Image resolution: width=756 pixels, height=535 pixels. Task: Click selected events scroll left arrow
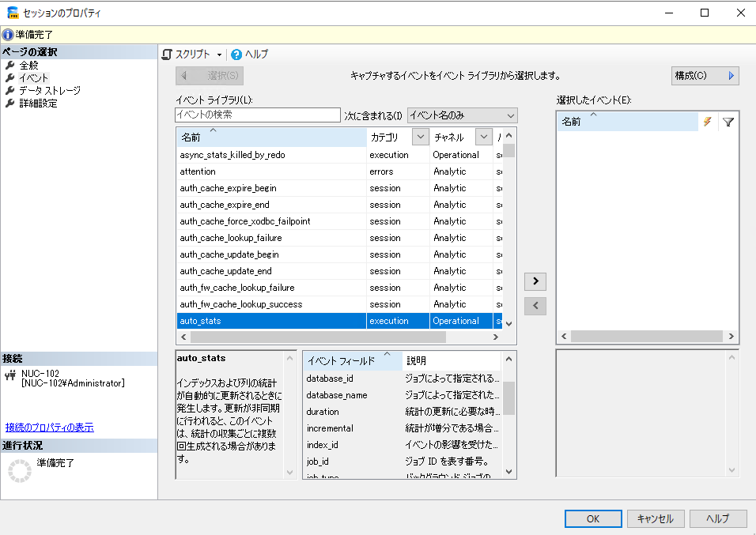point(564,337)
